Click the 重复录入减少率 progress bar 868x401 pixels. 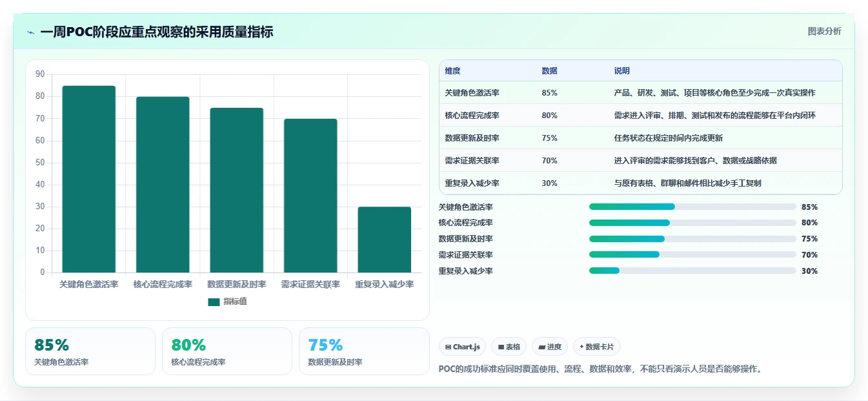pyautogui.click(x=692, y=271)
